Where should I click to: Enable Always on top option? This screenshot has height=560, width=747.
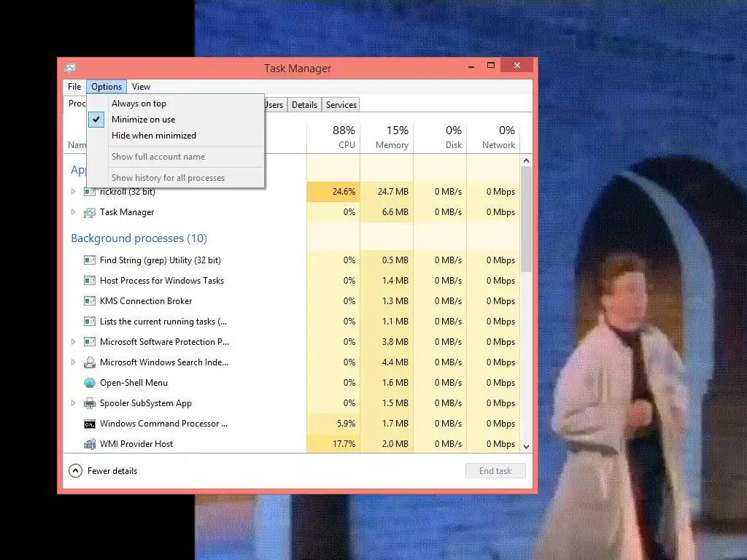coord(139,104)
